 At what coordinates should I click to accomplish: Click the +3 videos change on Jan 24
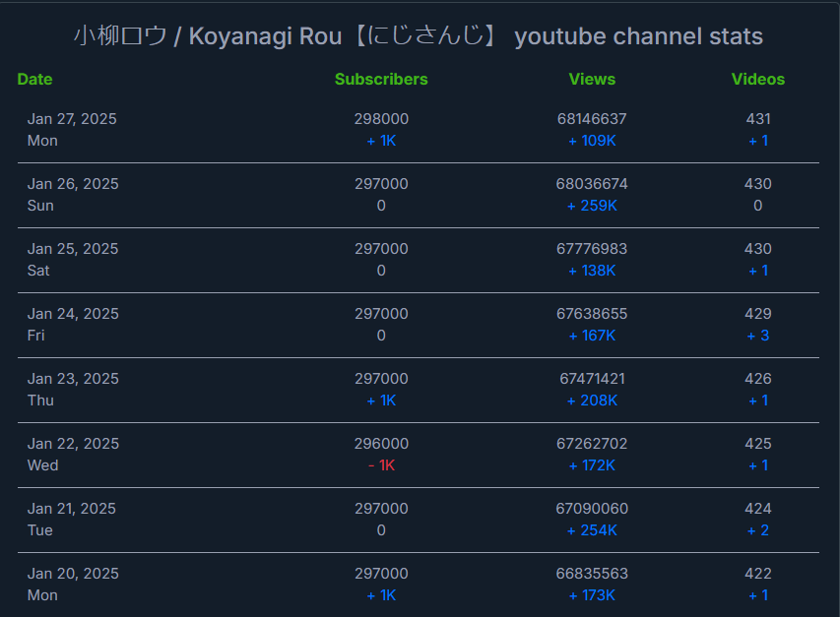[x=758, y=336]
